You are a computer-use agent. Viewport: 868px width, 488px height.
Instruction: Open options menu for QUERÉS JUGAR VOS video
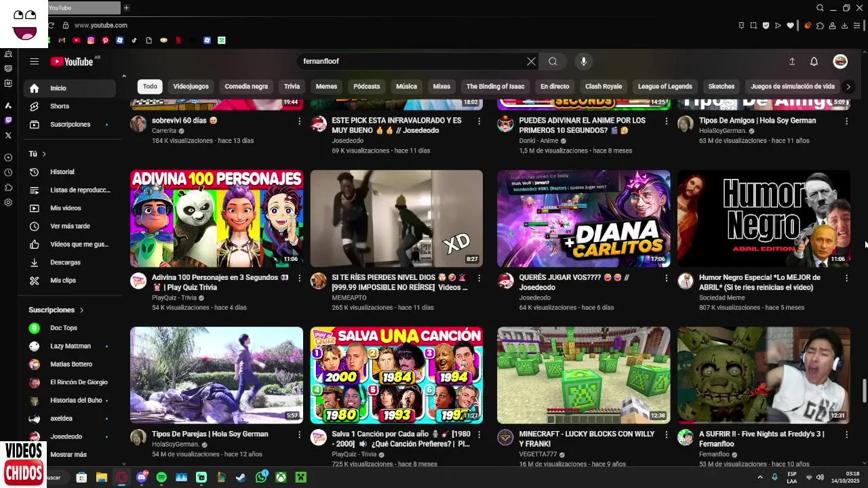[666, 278]
